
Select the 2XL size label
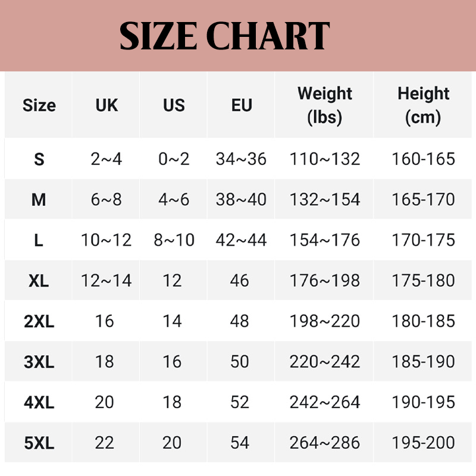point(39,321)
